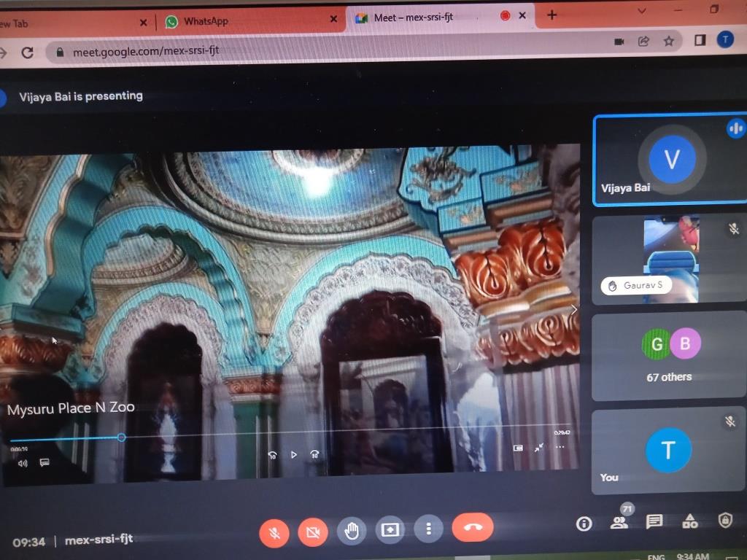Click the next arrow on video edge
Image resolution: width=747 pixels, height=560 pixels.
click(x=573, y=310)
